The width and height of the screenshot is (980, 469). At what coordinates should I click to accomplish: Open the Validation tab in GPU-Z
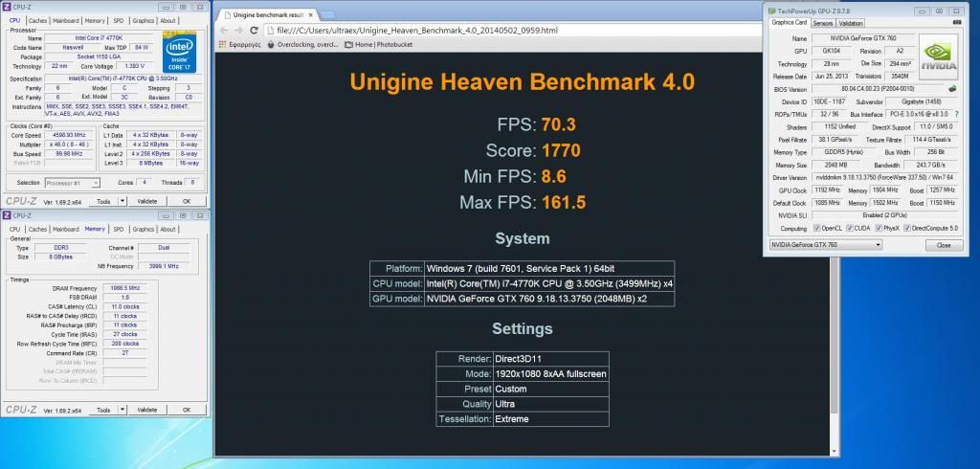[850, 23]
